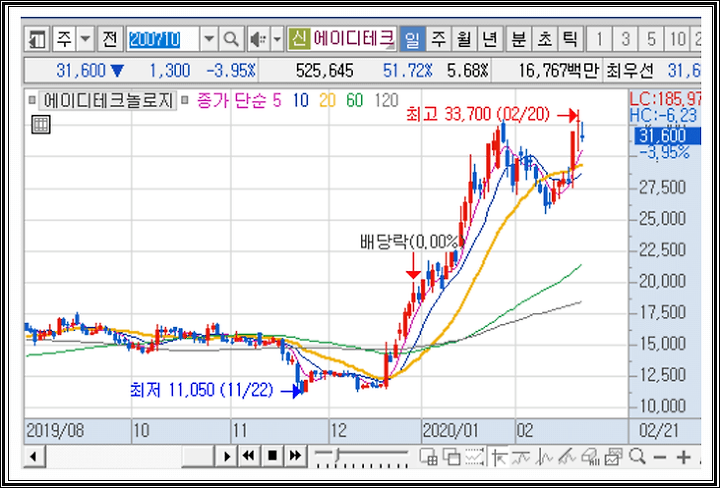Select the 일 daily chart period
The width and height of the screenshot is (720, 488).
(412, 40)
